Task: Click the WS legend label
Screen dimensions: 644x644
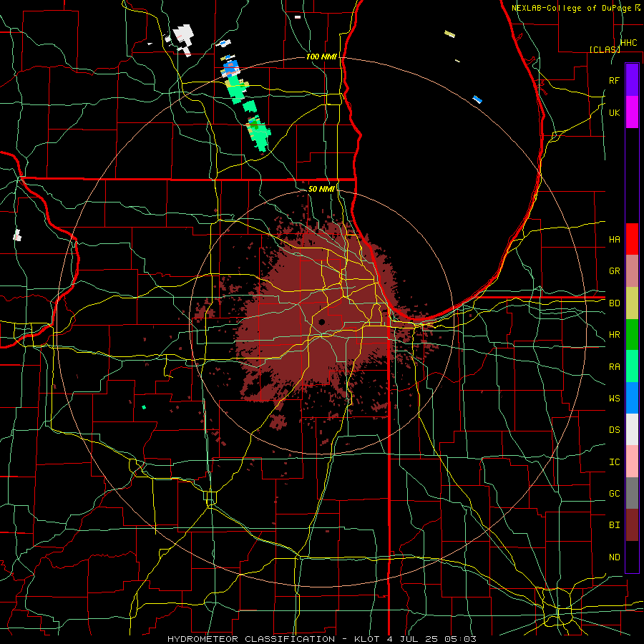Action: coord(614,398)
